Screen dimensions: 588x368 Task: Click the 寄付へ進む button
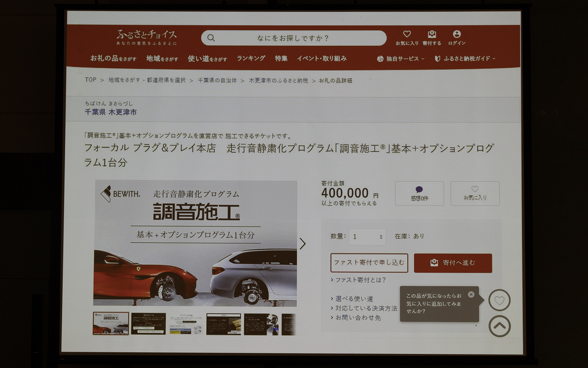coord(453,263)
